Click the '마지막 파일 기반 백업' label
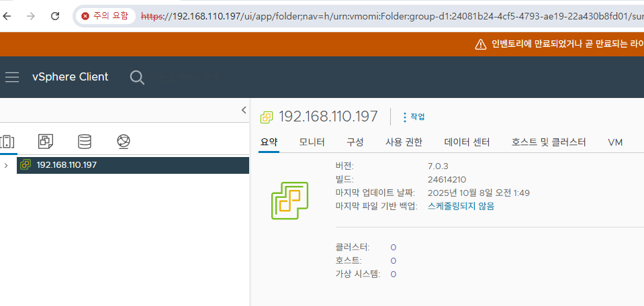Image resolution: width=644 pixels, height=306 pixels. click(x=377, y=206)
